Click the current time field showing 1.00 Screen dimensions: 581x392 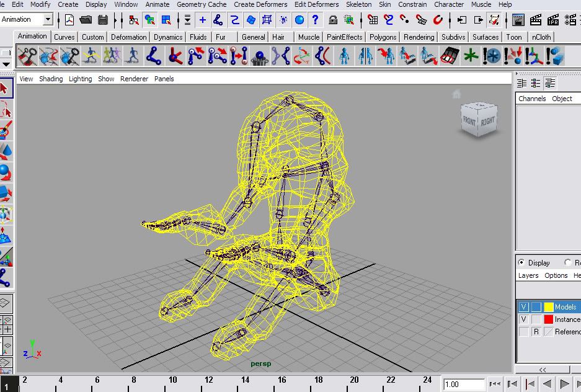point(463,385)
